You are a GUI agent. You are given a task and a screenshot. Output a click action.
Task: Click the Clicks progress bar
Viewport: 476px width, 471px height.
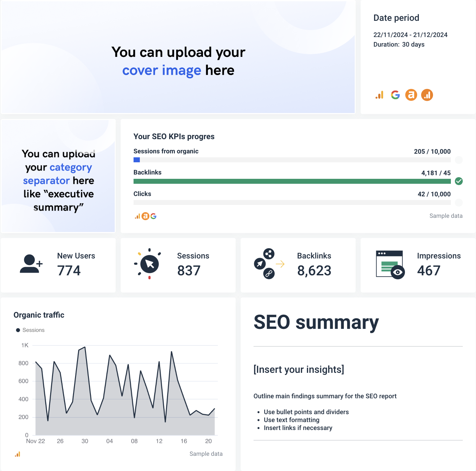pos(292,203)
